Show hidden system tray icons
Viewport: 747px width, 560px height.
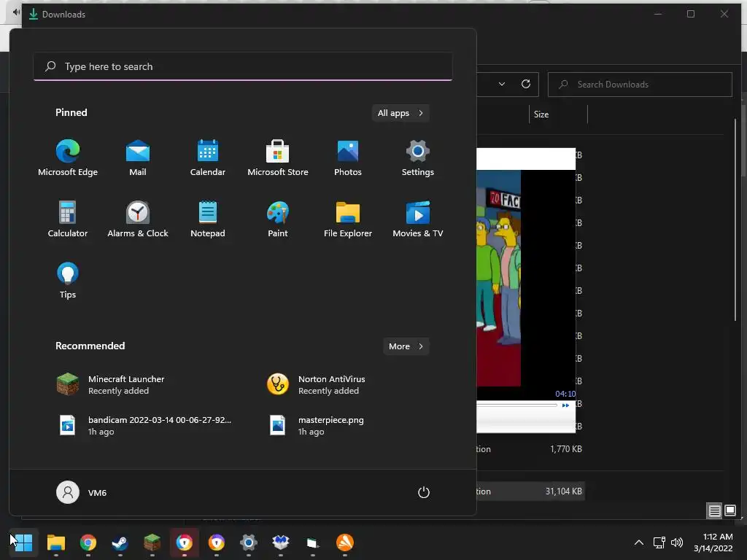pos(639,542)
